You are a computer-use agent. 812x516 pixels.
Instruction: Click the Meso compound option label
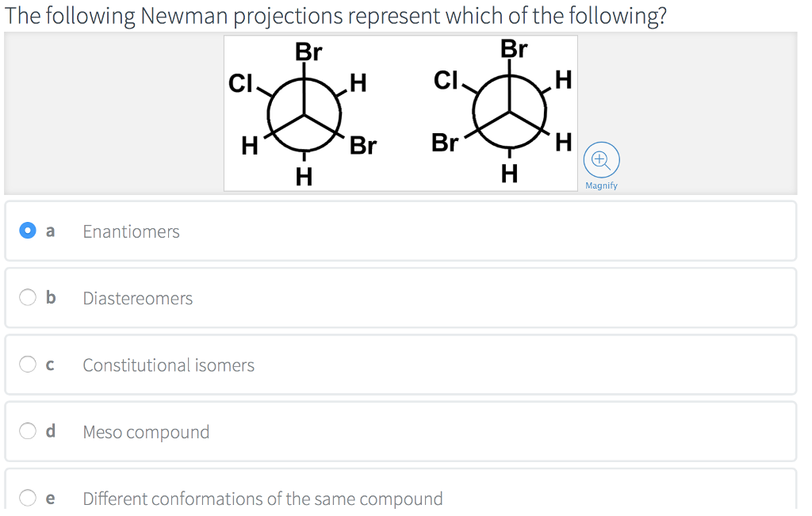coord(146,432)
